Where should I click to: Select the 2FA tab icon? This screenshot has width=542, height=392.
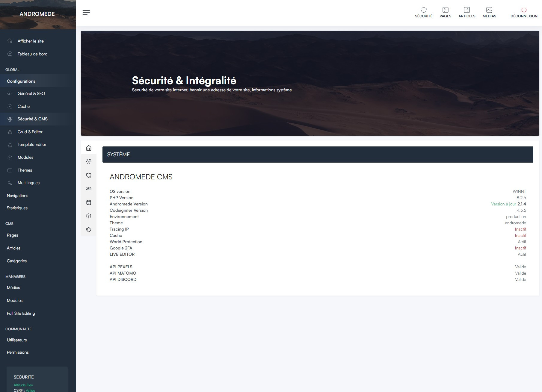[89, 189]
